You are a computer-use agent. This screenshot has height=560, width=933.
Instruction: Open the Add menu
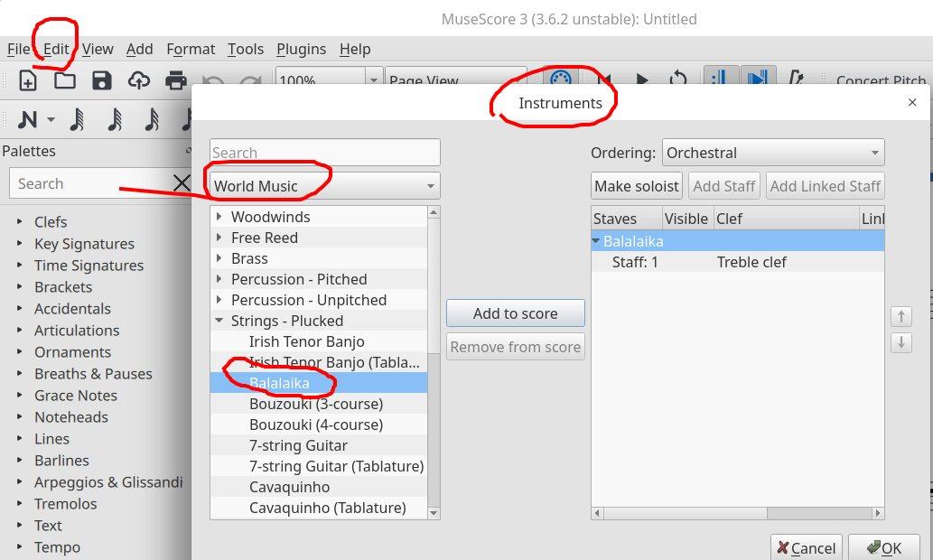tap(140, 49)
